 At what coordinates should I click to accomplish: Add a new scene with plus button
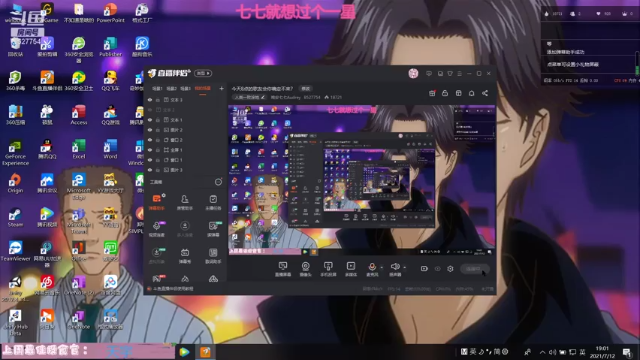(x=221, y=89)
